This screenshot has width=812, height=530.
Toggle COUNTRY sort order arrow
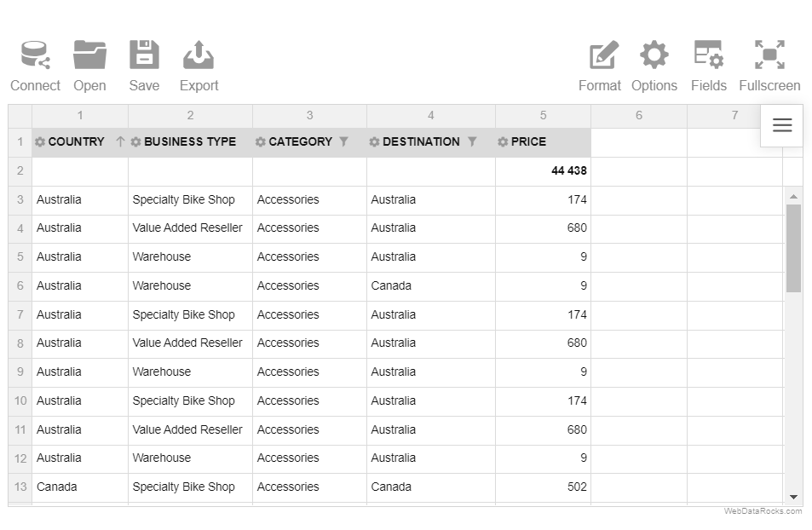point(120,141)
